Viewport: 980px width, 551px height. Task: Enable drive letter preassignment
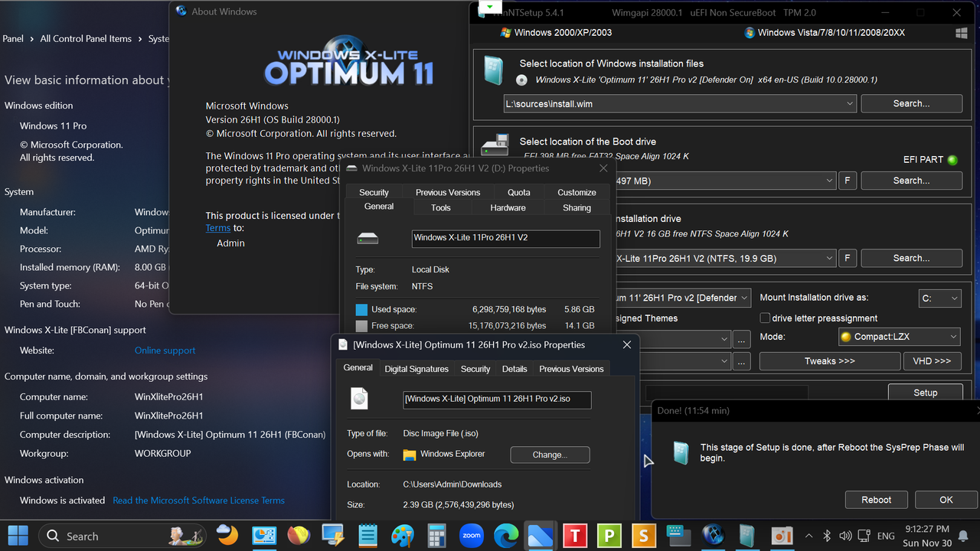pyautogui.click(x=765, y=318)
